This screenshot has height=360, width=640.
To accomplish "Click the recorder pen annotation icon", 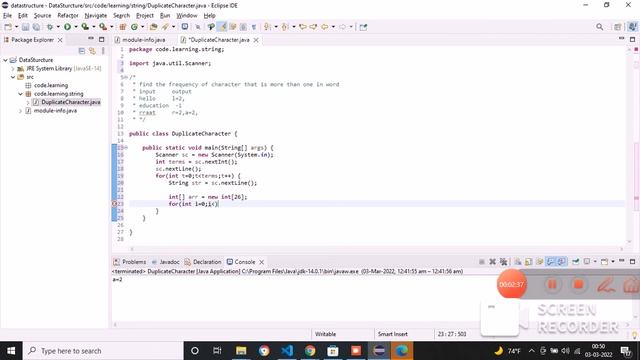I will point(606,284).
